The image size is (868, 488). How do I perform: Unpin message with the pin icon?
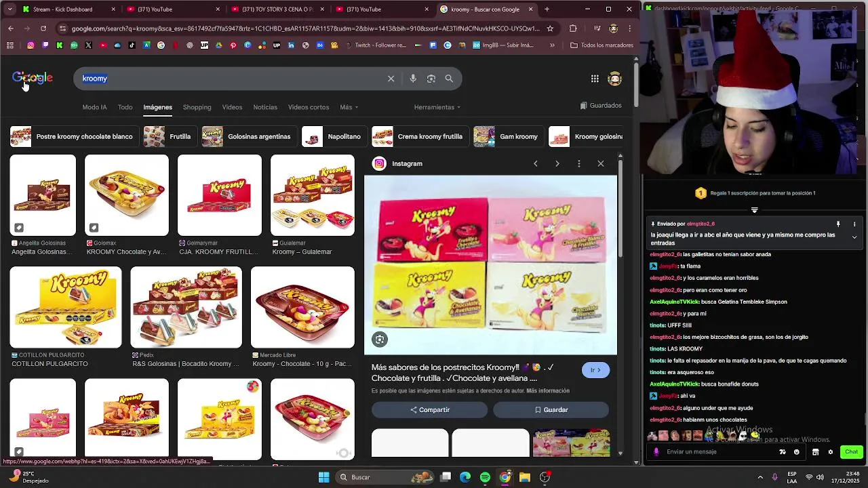838,224
